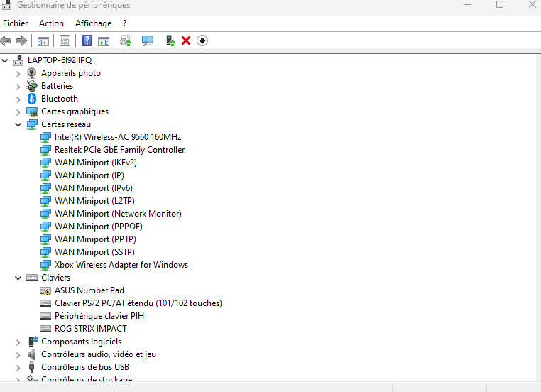Open the ? help menu
This screenshot has height=392, width=541.
coord(124,23)
